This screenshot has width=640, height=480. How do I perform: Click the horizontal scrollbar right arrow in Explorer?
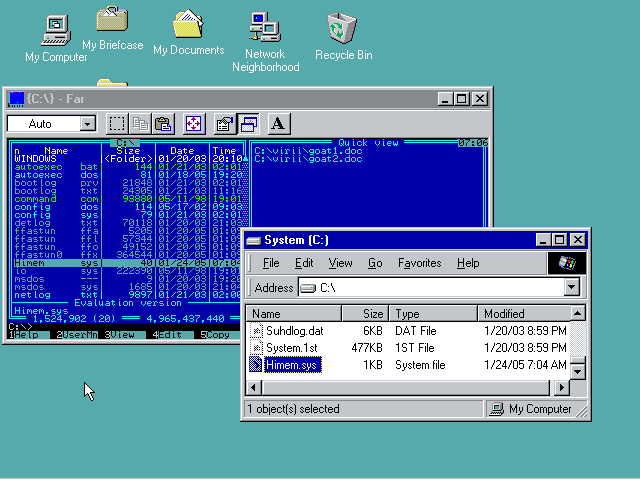coord(562,387)
